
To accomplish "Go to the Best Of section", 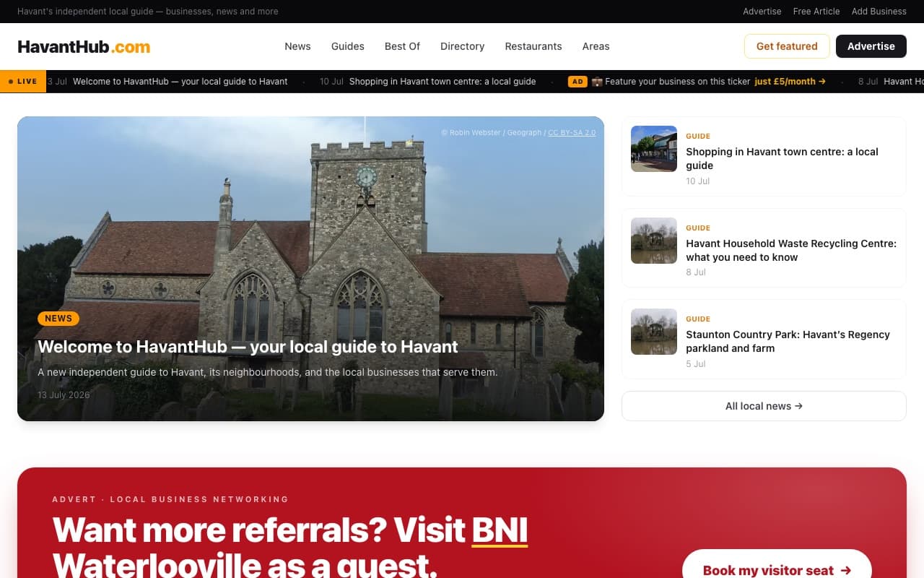I will tap(402, 46).
